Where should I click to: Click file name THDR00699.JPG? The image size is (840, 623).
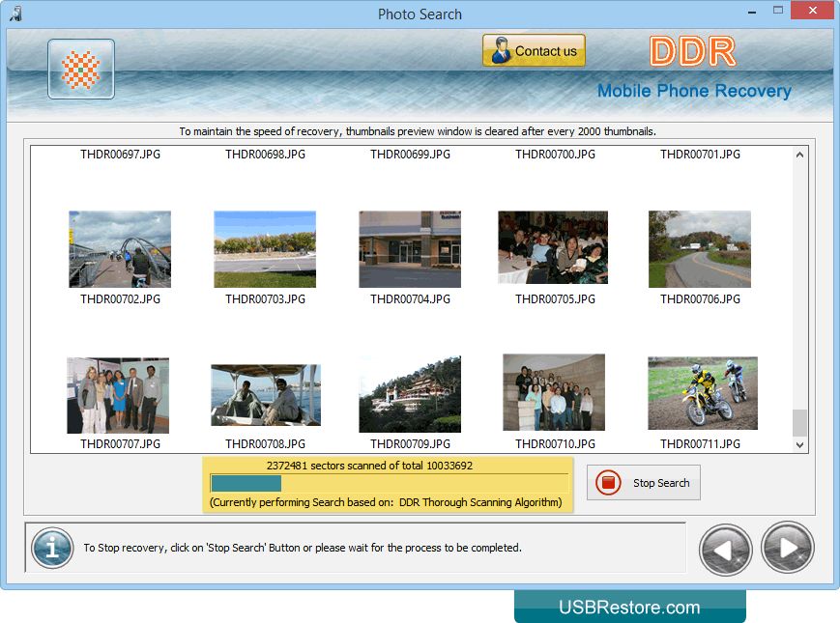[411, 155]
